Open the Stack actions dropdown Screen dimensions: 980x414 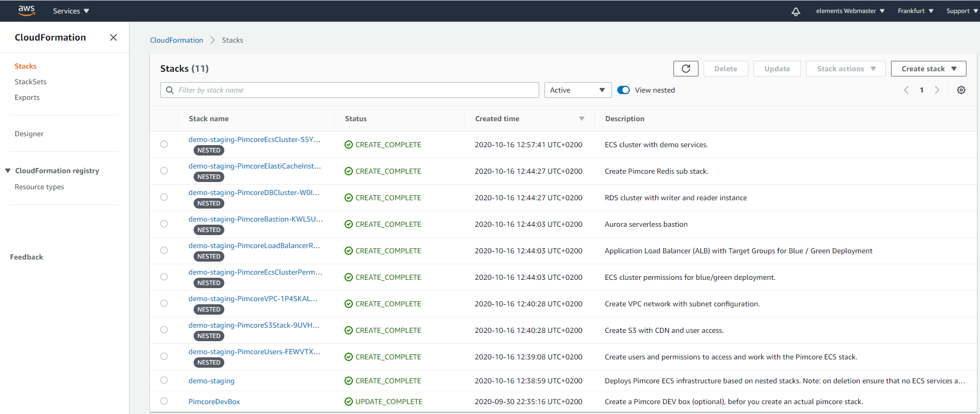click(846, 69)
